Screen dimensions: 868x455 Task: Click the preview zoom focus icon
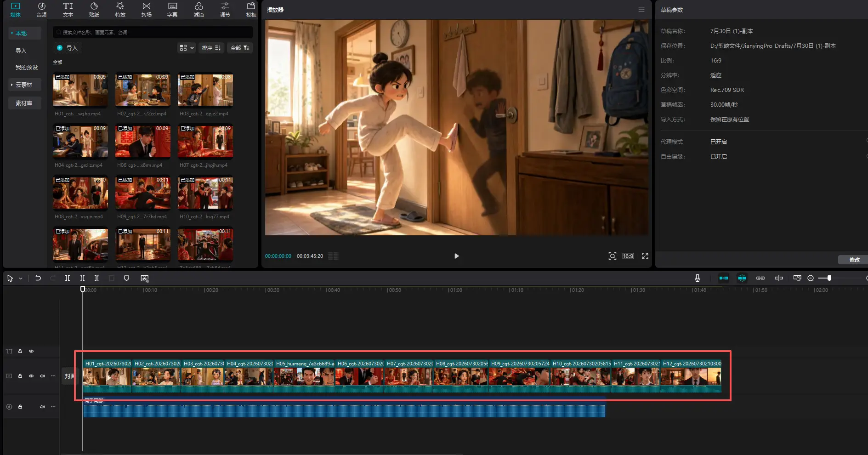pyautogui.click(x=612, y=256)
